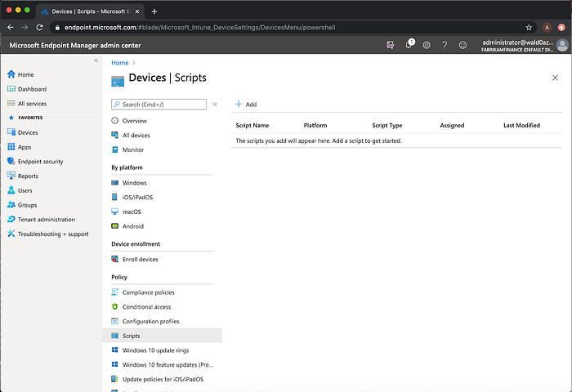Viewport: 572px width, 392px height.
Task: Select the macOS platform icon
Action: tap(115, 212)
